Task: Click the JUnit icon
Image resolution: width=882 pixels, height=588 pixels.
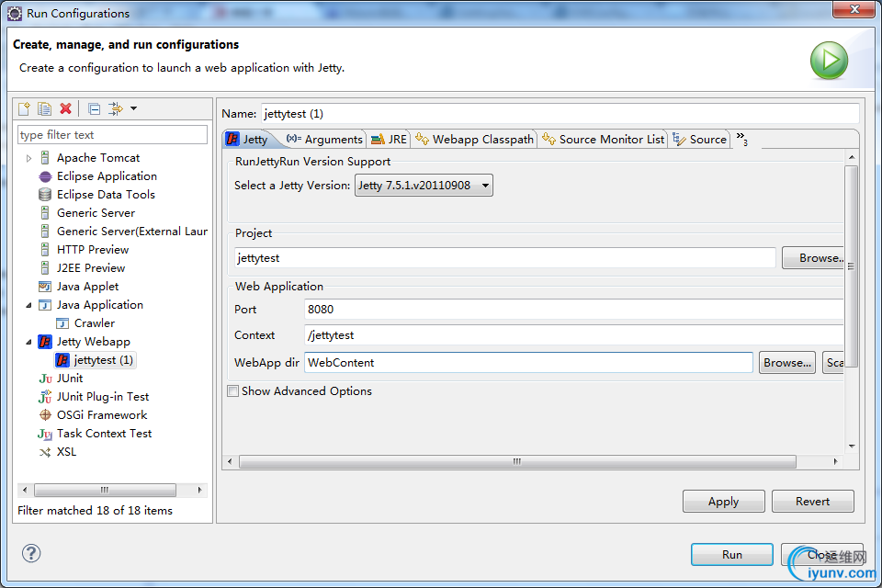Action: (45, 379)
